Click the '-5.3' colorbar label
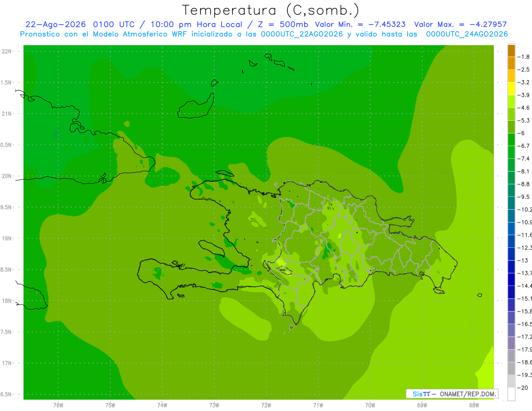This screenshot has width=532, height=411. pyautogui.click(x=523, y=120)
